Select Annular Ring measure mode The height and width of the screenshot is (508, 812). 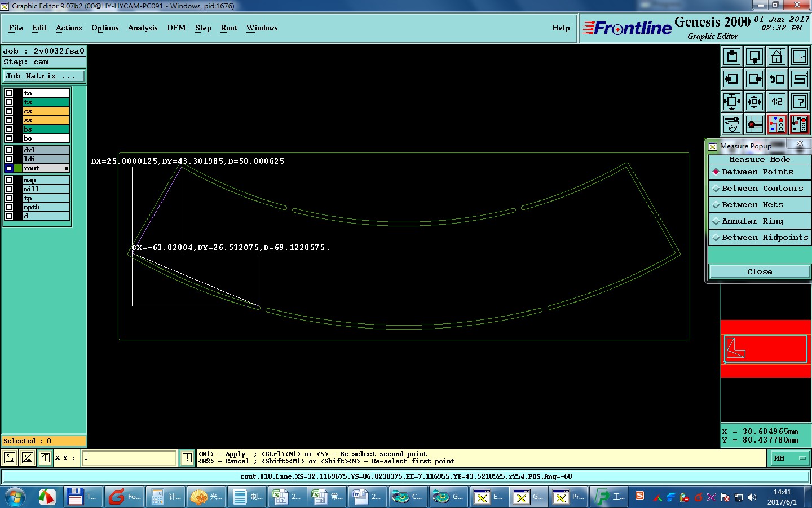point(760,221)
